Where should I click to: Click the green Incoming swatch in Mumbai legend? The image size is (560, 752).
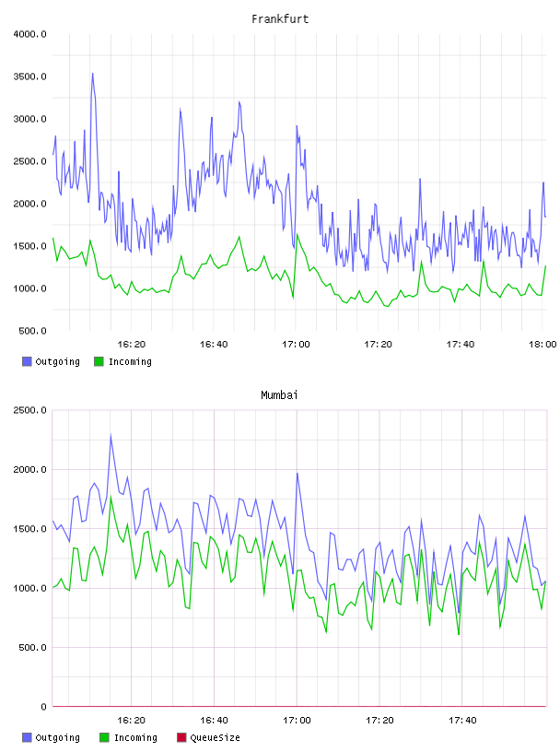point(104,737)
